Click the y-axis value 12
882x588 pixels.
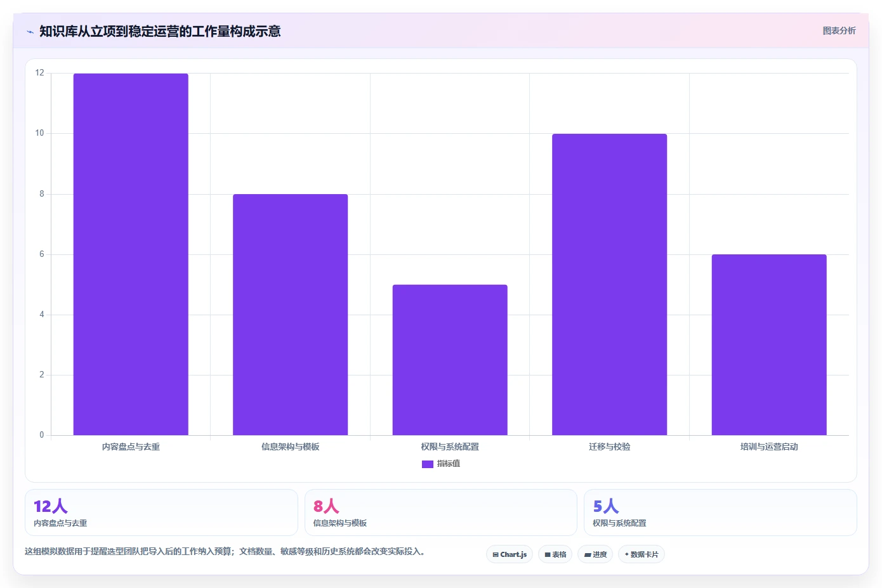pos(40,73)
